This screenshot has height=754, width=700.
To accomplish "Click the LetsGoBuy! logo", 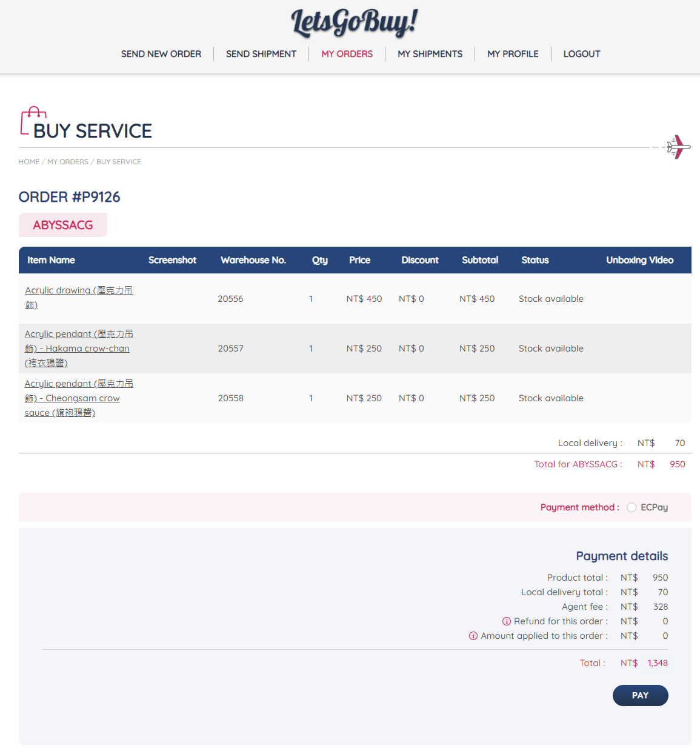I will (354, 23).
